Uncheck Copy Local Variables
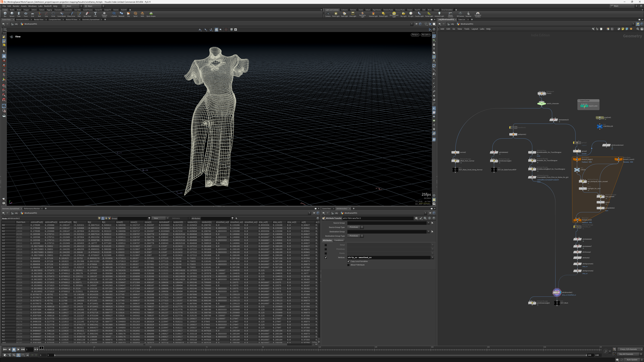Screen dimensions: 644x362 [348, 261]
